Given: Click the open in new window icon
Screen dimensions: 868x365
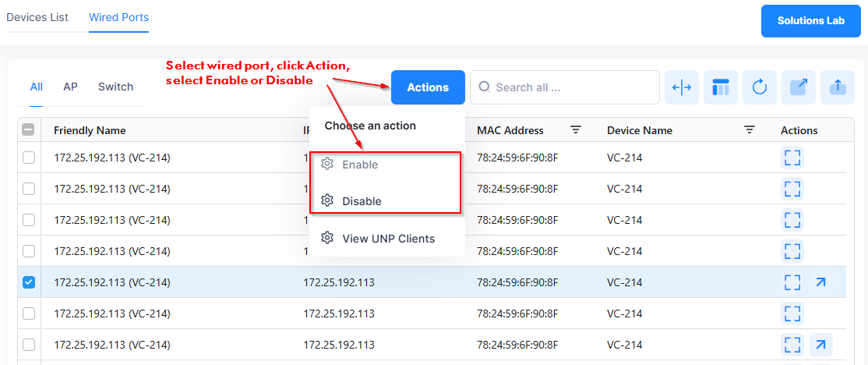Looking at the screenshot, I should (x=799, y=87).
